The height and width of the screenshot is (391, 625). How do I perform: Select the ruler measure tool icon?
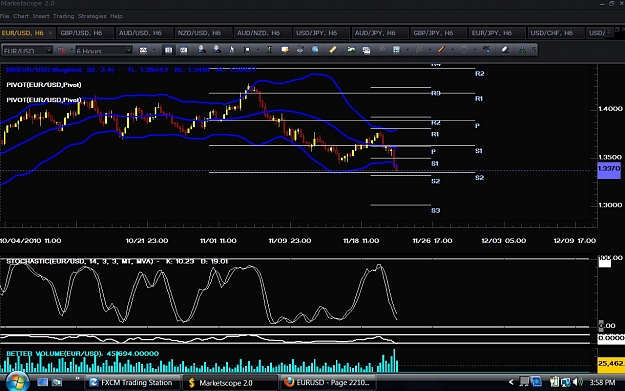coord(332,50)
